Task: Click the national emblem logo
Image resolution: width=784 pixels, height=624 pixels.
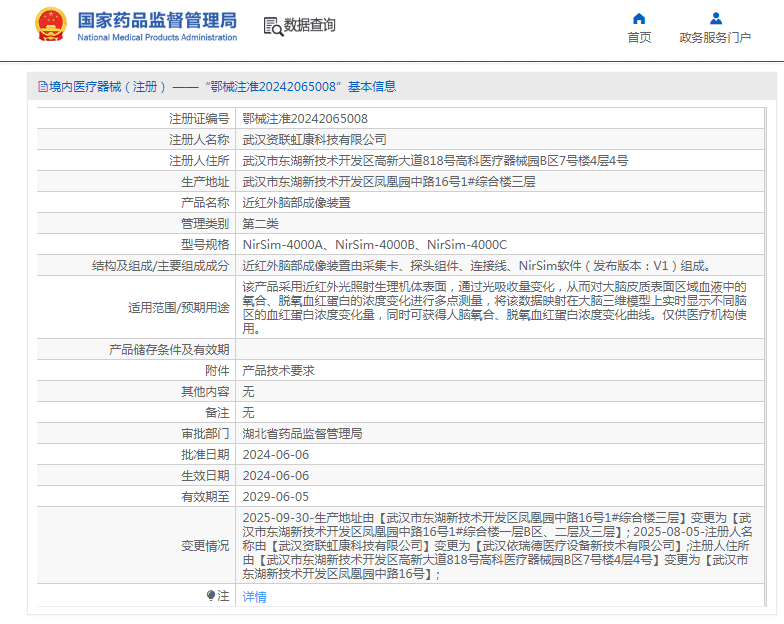Action: click(51, 24)
